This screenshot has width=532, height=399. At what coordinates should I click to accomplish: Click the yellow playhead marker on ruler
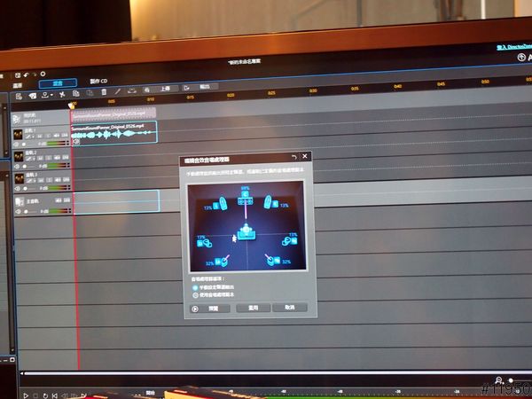(71, 106)
